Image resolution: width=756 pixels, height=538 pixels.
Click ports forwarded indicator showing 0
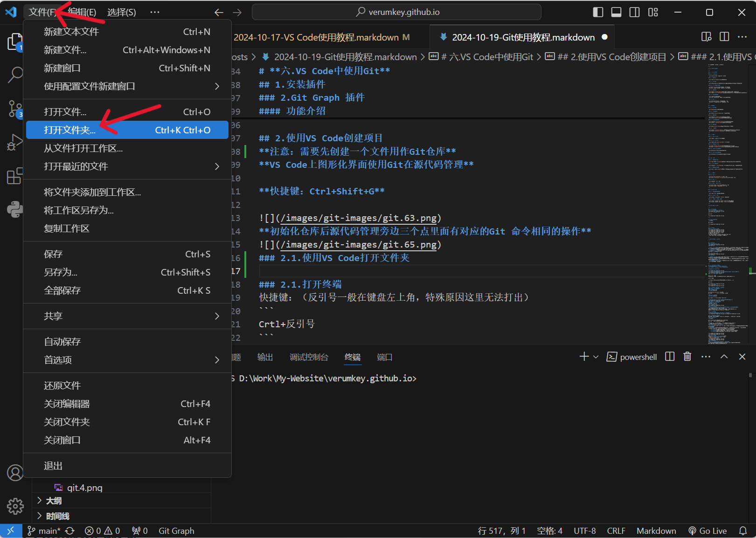140,531
